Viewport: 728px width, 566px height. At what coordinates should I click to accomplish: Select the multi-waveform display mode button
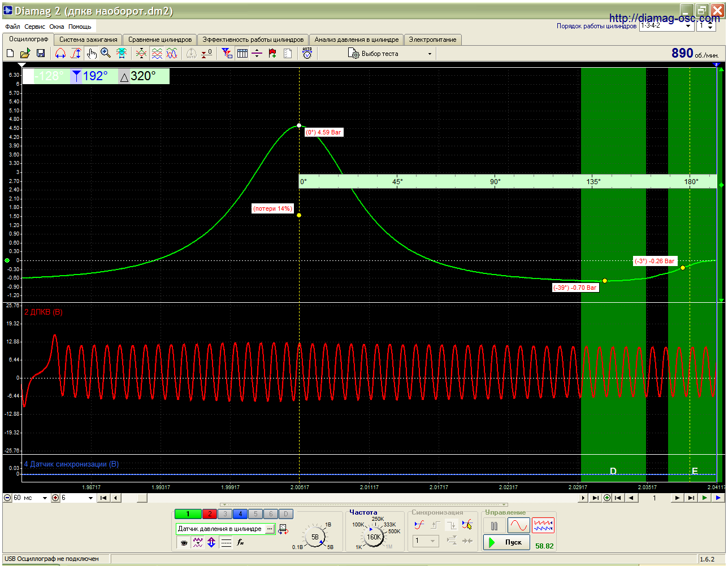pyautogui.click(x=543, y=525)
